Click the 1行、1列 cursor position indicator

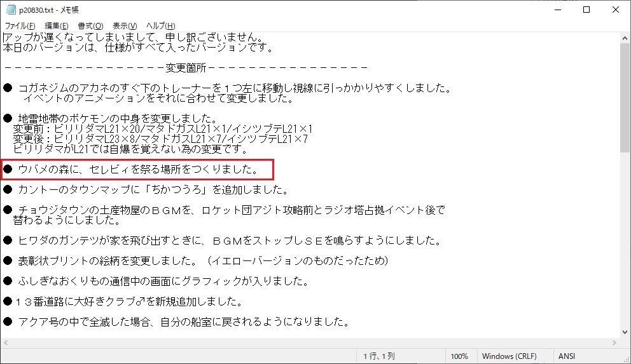[x=379, y=356]
